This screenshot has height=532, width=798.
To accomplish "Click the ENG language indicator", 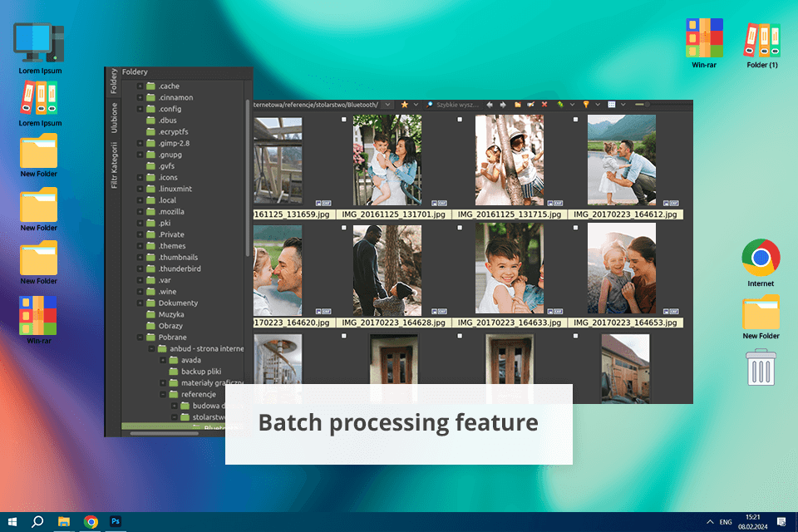I will point(726,522).
